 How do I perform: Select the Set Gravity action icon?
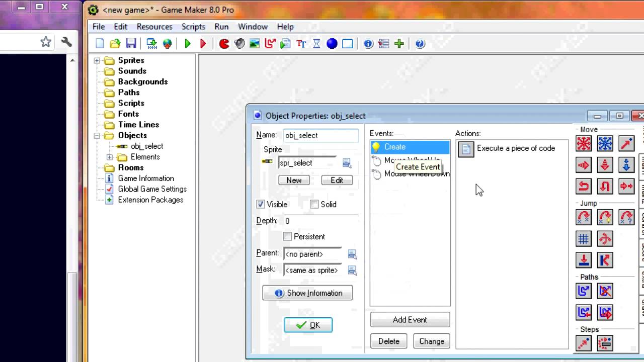(x=627, y=165)
